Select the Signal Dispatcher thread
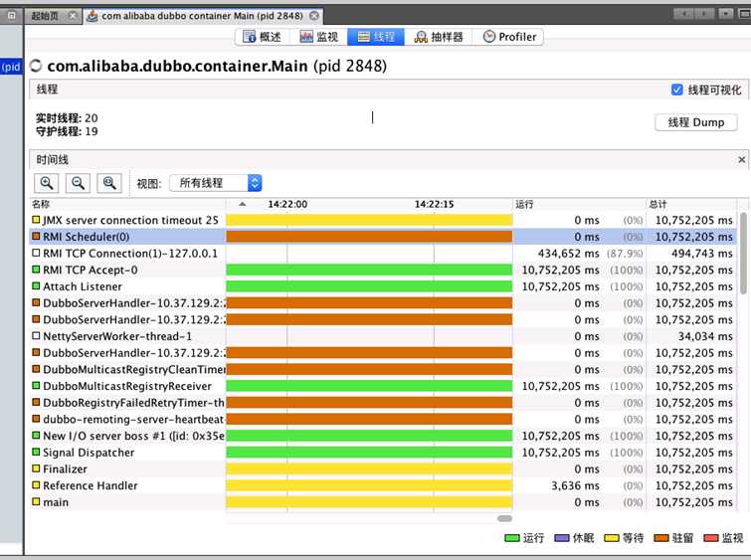The width and height of the screenshot is (751, 560). pyautogui.click(x=383, y=453)
